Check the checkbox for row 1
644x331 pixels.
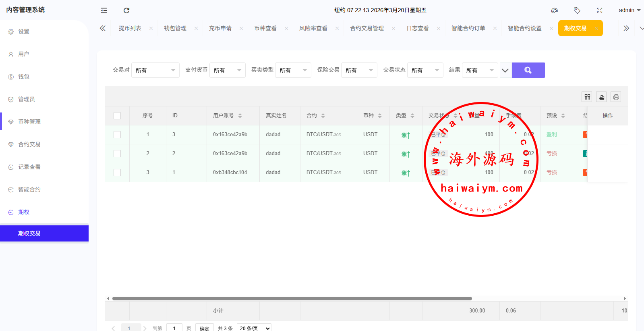pyautogui.click(x=117, y=135)
